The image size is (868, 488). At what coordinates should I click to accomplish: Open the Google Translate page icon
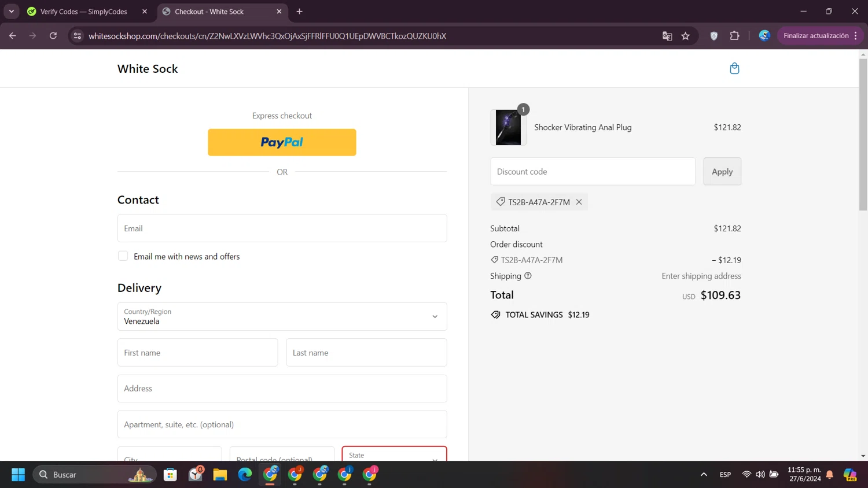[x=667, y=36]
